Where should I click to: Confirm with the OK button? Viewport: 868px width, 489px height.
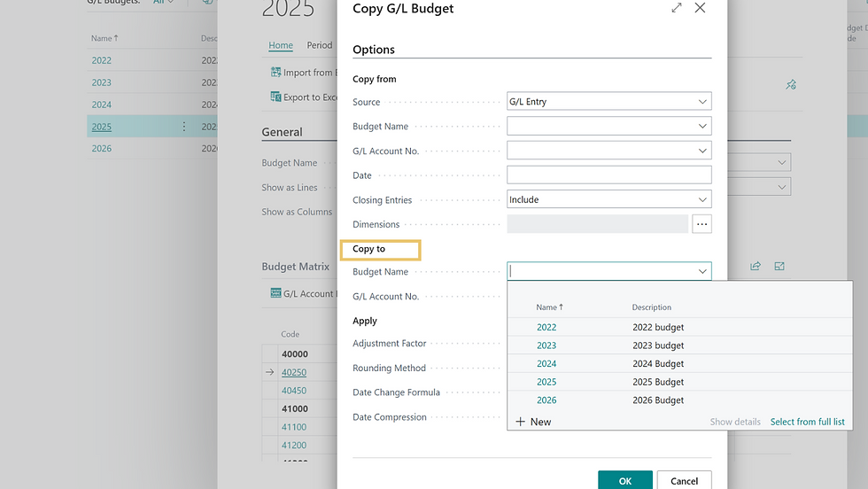click(625, 481)
